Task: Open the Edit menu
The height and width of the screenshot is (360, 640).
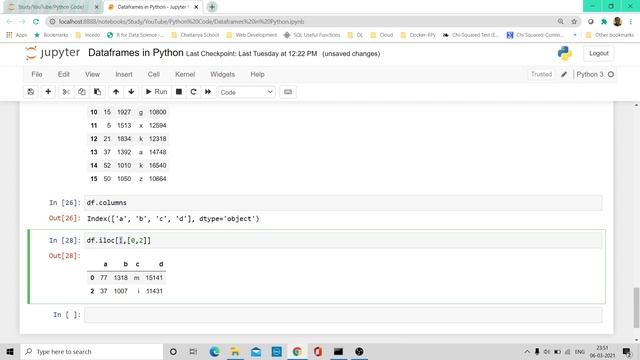Action: pos(64,74)
